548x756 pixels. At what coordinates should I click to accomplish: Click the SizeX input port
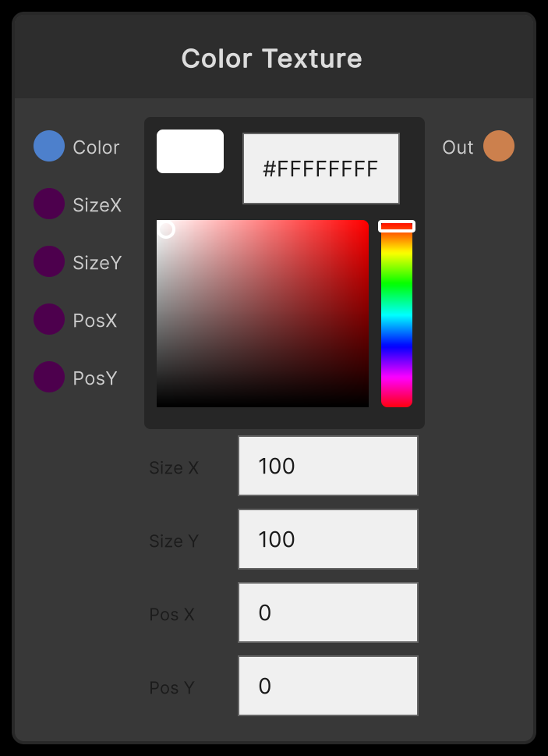click(x=48, y=204)
